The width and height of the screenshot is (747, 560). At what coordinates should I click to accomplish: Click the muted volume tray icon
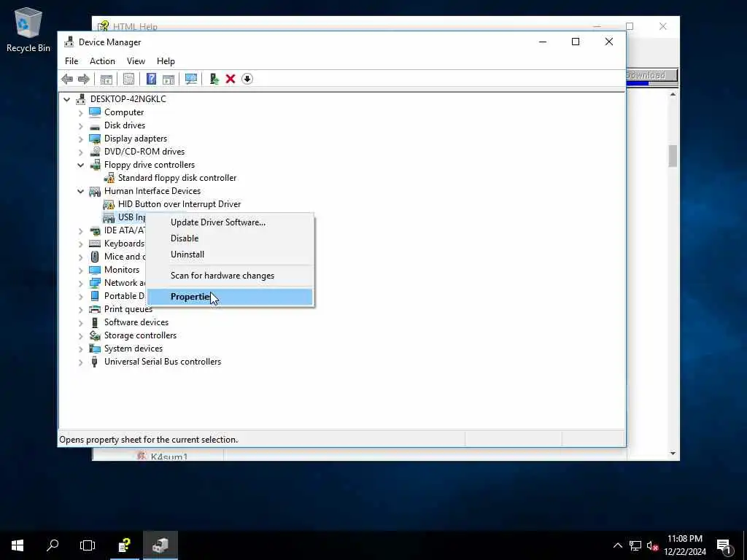pos(652,546)
